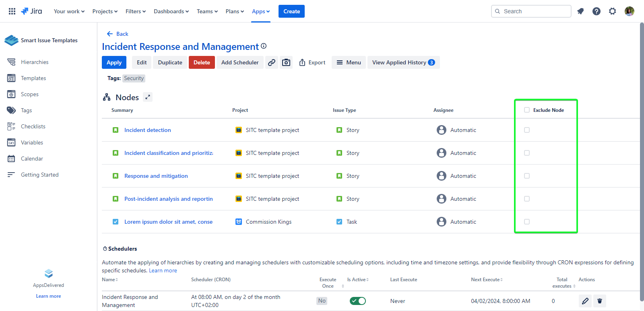Click the Tags sidebar icon
This screenshot has height=311, width=644.
click(11, 110)
